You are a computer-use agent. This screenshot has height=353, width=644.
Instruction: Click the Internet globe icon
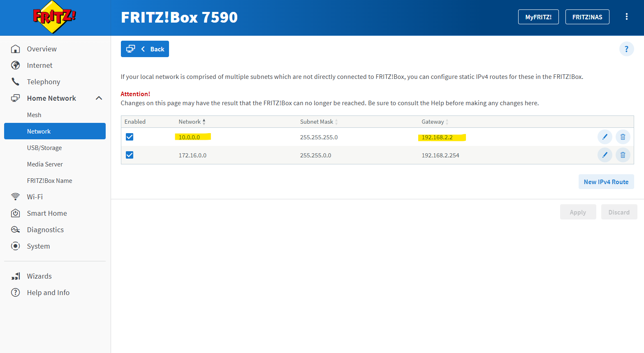(16, 65)
